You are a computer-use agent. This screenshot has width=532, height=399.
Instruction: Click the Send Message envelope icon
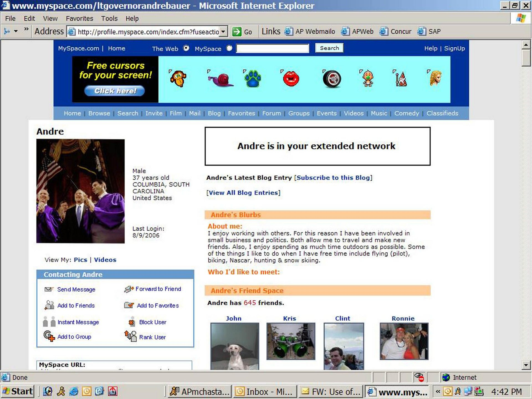(x=49, y=289)
